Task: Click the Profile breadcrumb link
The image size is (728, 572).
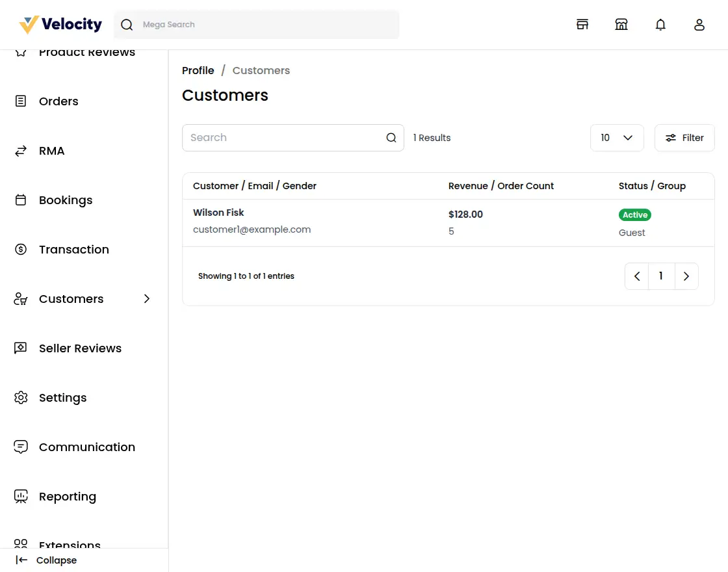Action: tap(198, 70)
